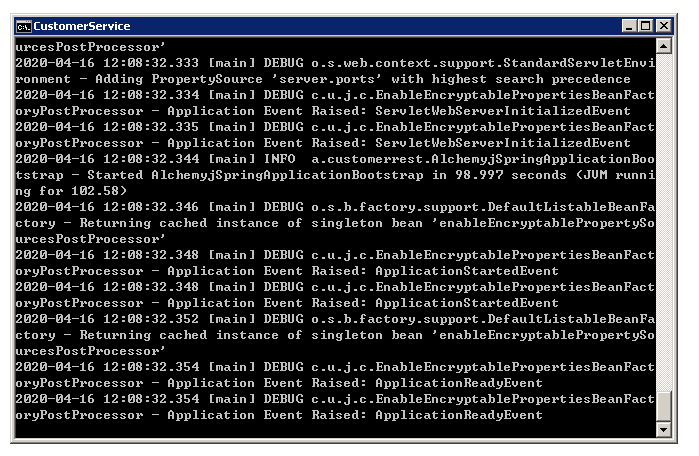Maximize the CustomerService console window
This screenshot has width=699, height=456.
point(645,25)
